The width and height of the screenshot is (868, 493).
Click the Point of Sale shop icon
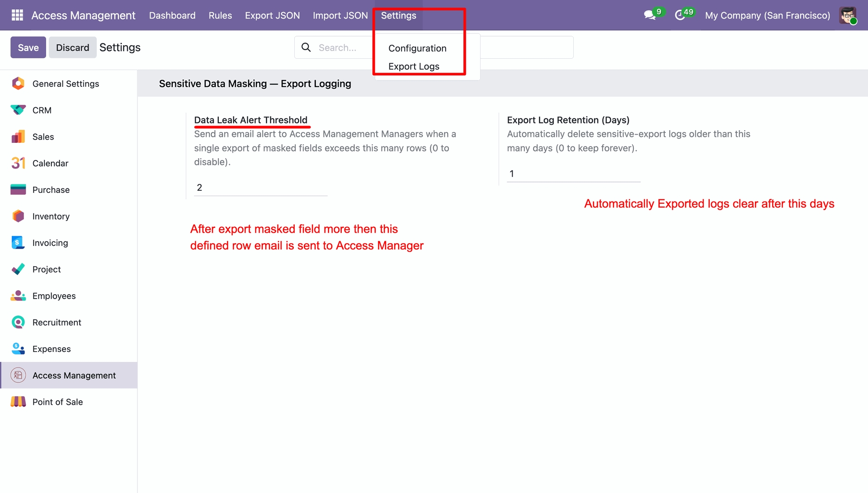coord(18,402)
